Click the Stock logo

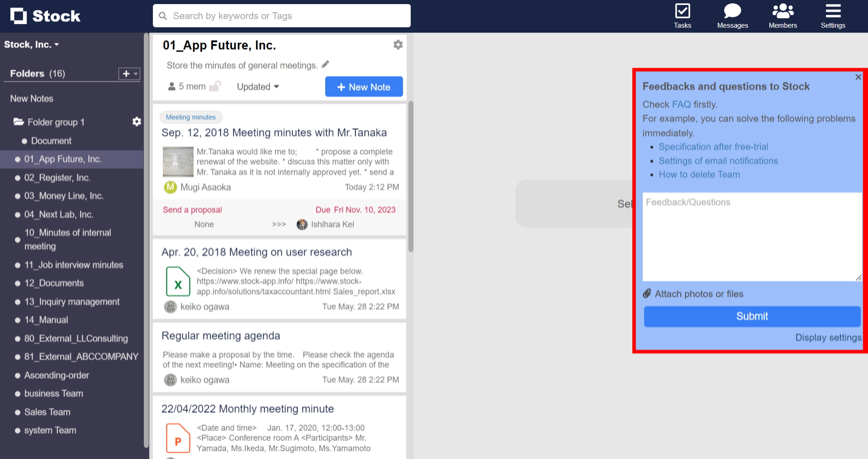coord(45,16)
